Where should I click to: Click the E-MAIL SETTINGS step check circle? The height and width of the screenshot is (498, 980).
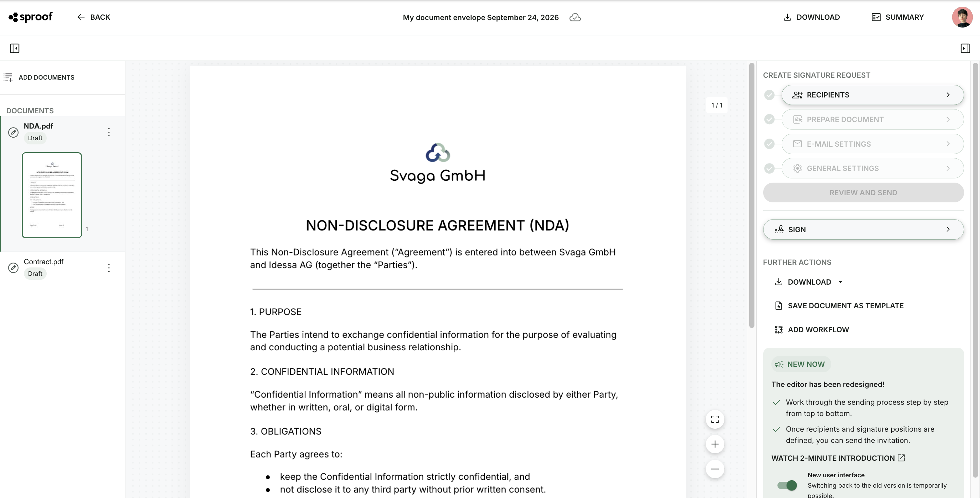(769, 144)
